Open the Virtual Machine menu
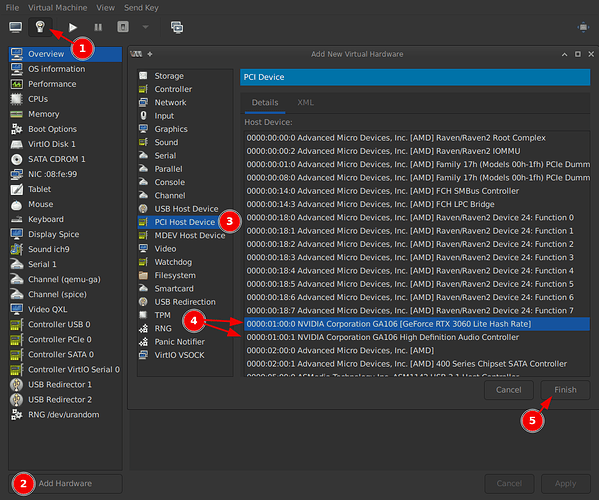The height and width of the screenshot is (500, 599). pos(57,8)
